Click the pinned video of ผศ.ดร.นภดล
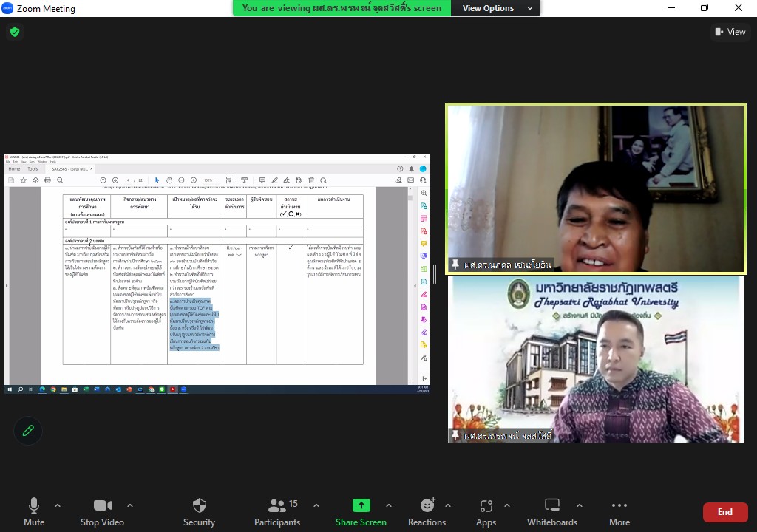 pos(596,188)
